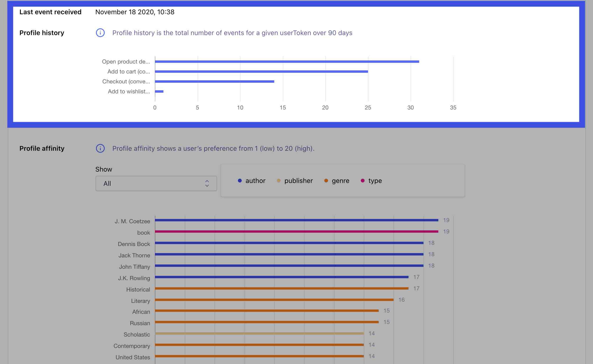Select the genre legend color dot
The image size is (593, 364).
pyautogui.click(x=326, y=181)
